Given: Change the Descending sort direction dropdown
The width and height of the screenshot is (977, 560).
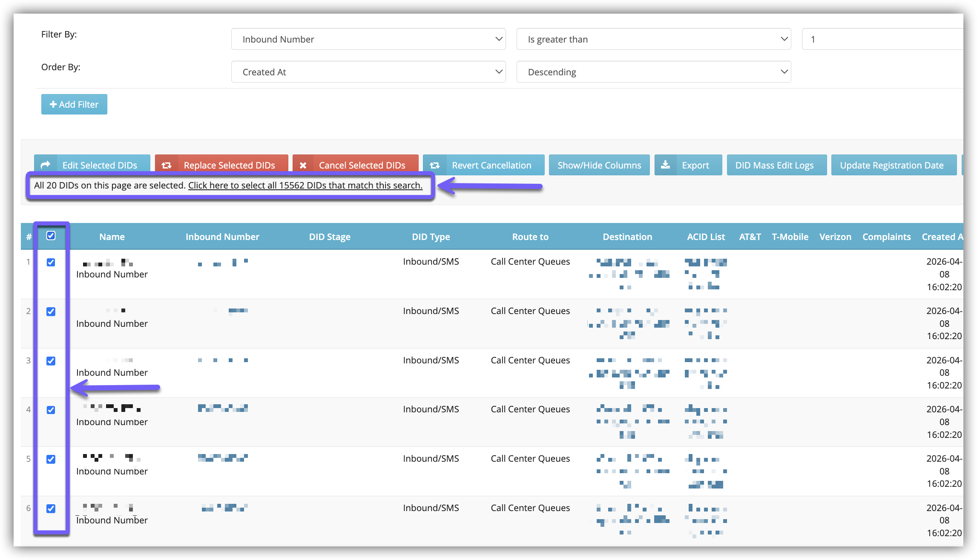Looking at the screenshot, I should 653,72.
